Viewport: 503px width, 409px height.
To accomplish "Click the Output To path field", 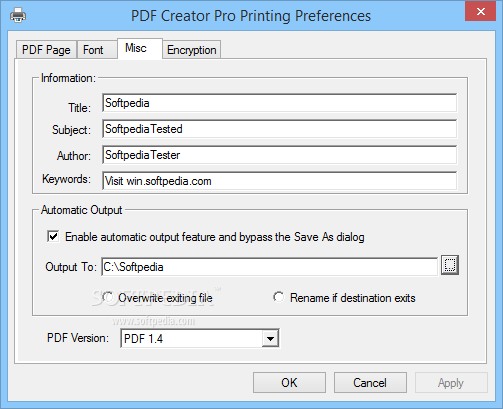I will point(269,267).
